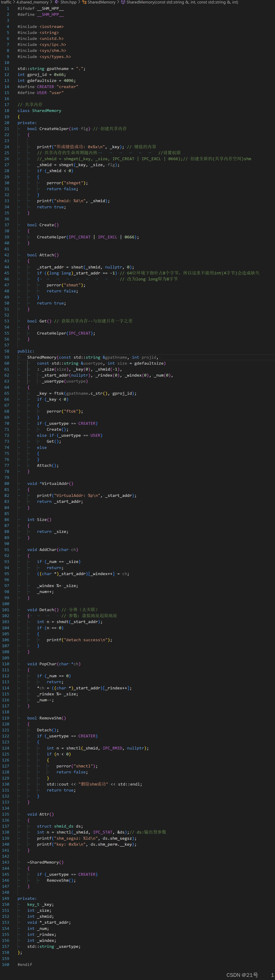275x980 pixels.
Task: Click '_windex %= _size;' statement
Action: [x=57, y=586]
